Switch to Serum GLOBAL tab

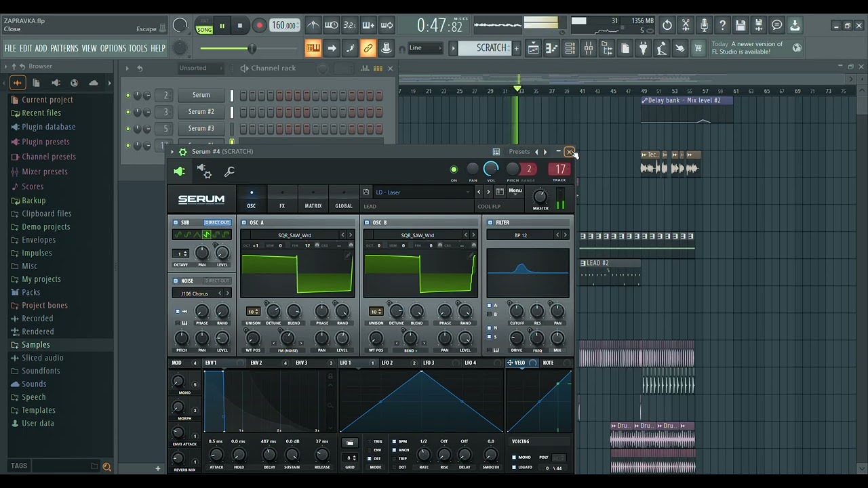(x=344, y=199)
